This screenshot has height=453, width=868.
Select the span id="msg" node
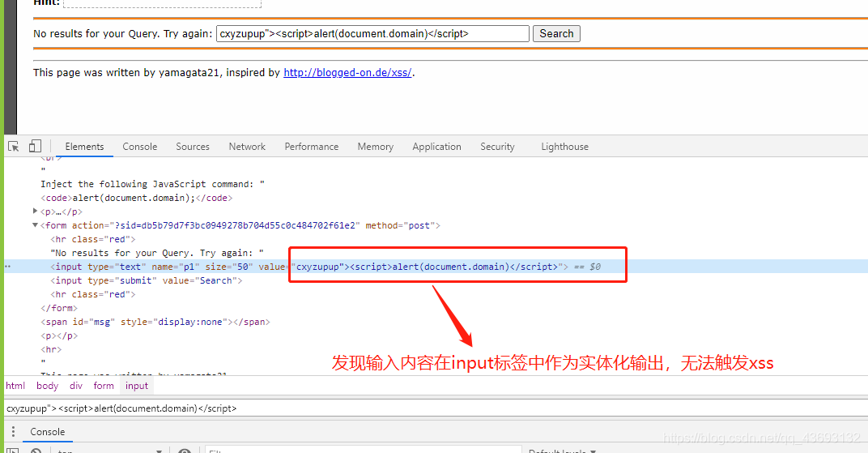pos(155,322)
